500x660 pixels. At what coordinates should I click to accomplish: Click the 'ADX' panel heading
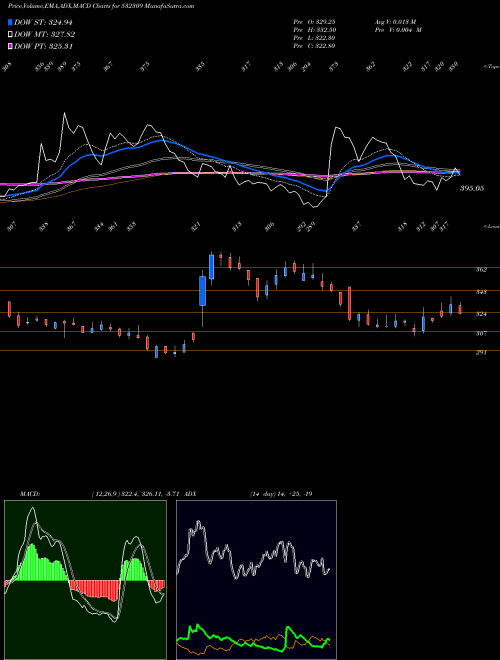click(190, 494)
